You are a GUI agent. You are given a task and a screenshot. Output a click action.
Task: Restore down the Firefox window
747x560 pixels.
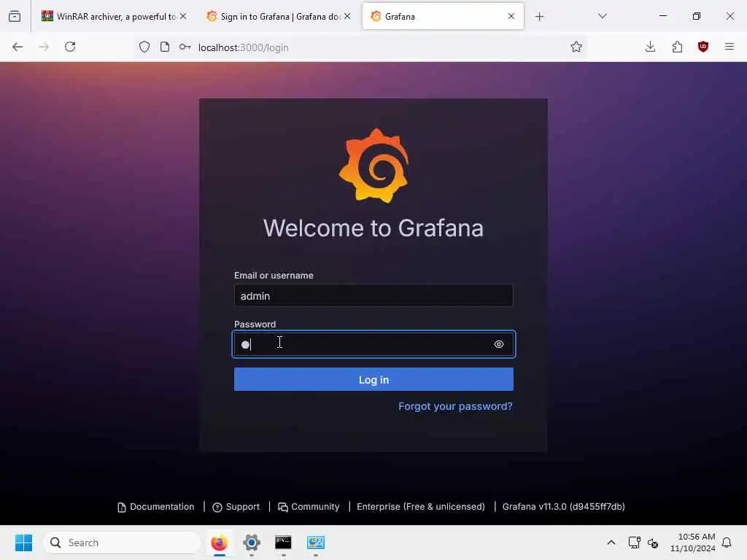coord(697,16)
